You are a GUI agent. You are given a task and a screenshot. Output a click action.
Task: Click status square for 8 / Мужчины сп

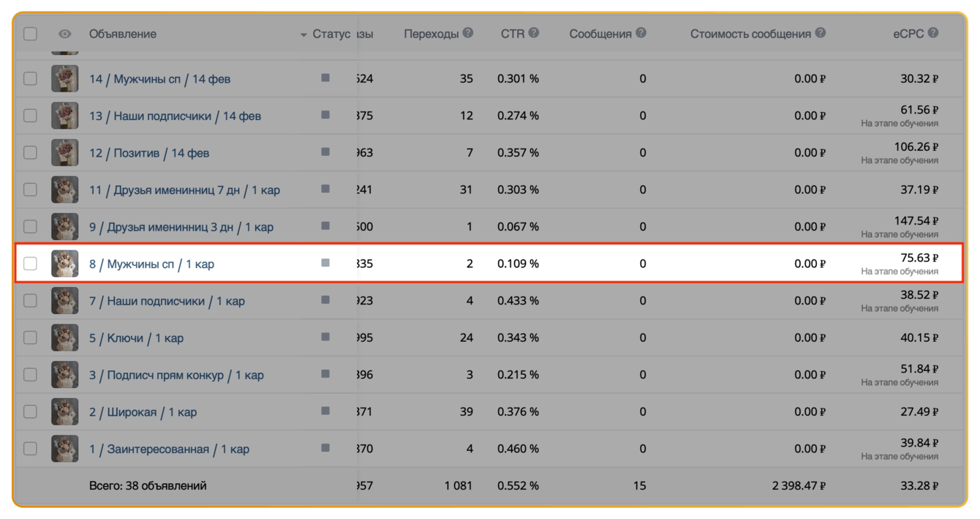pyautogui.click(x=325, y=263)
